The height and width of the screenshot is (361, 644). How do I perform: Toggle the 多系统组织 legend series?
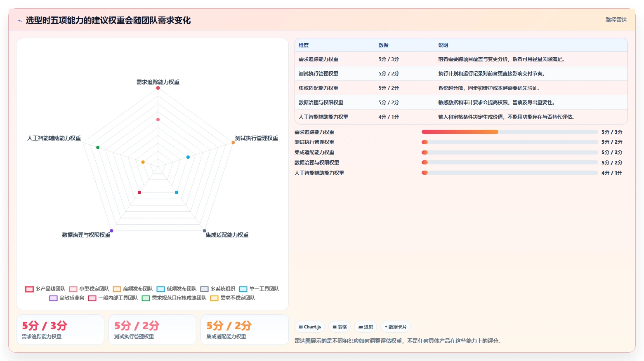point(218,289)
